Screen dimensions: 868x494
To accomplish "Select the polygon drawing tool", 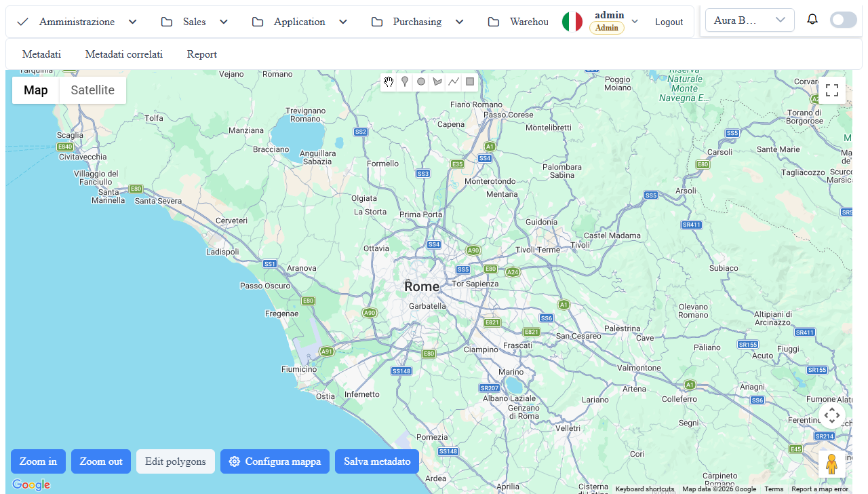I will coord(437,82).
